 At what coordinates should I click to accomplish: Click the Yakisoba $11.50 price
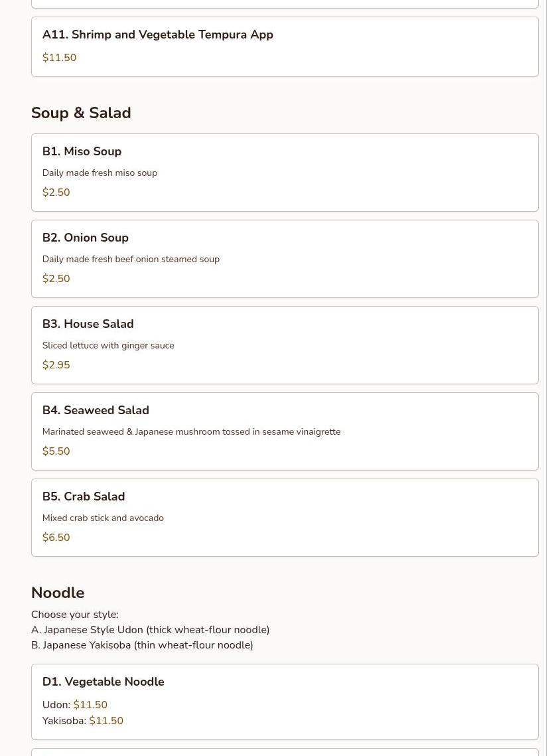(x=106, y=721)
